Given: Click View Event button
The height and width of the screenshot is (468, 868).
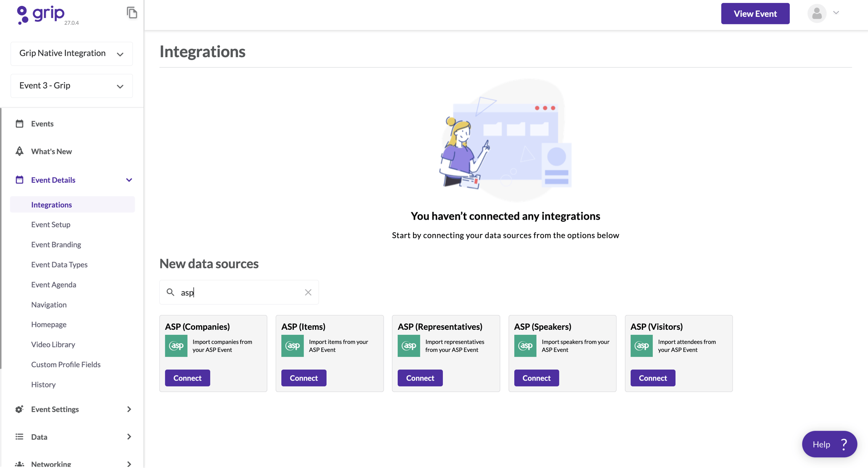Looking at the screenshot, I should coord(755,13).
